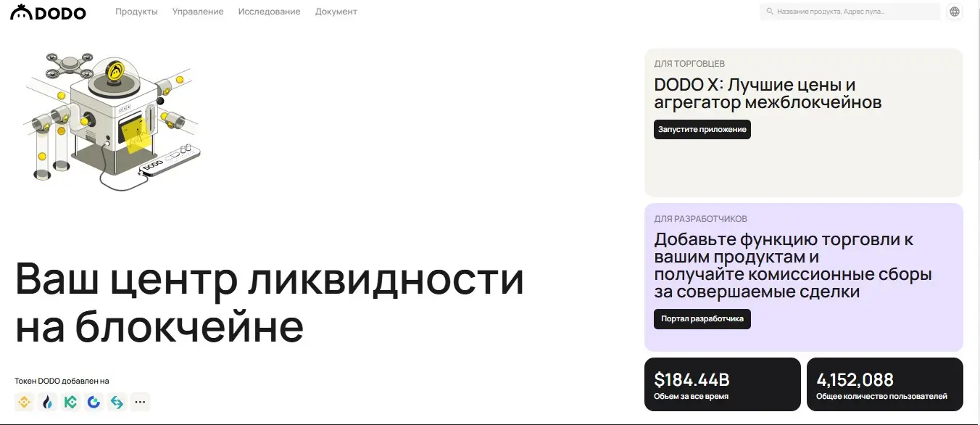The height and width of the screenshot is (425, 980).
Task: Click the total users count card
Action: click(884, 384)
